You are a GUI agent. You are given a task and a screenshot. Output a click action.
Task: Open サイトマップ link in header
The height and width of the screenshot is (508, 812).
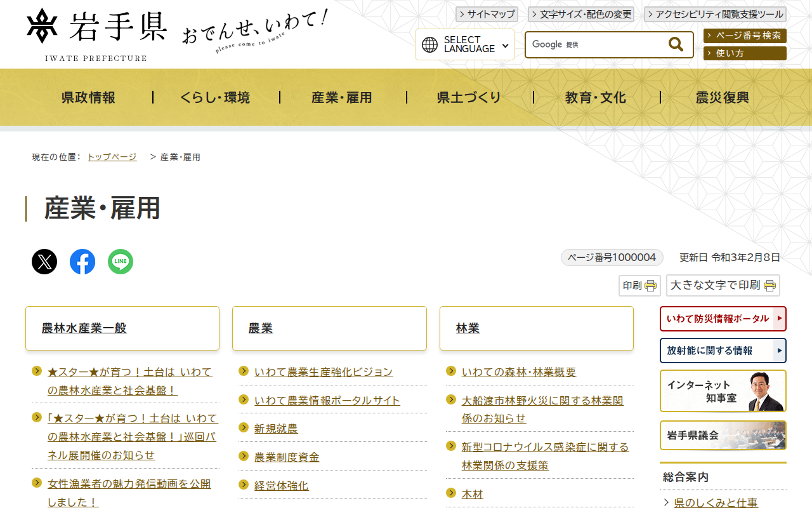487,14
